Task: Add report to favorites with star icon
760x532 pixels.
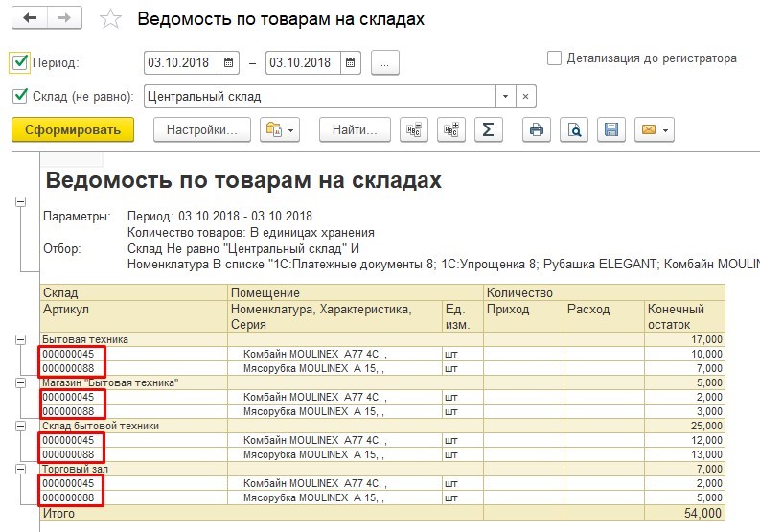Action: 110,19
